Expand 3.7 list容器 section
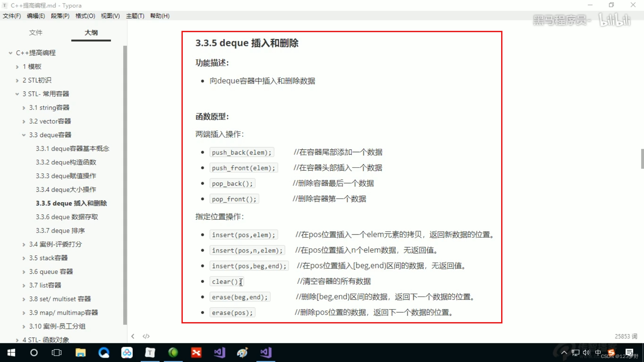The height and width of the screenshot is (362, 644). coord(24,285)
